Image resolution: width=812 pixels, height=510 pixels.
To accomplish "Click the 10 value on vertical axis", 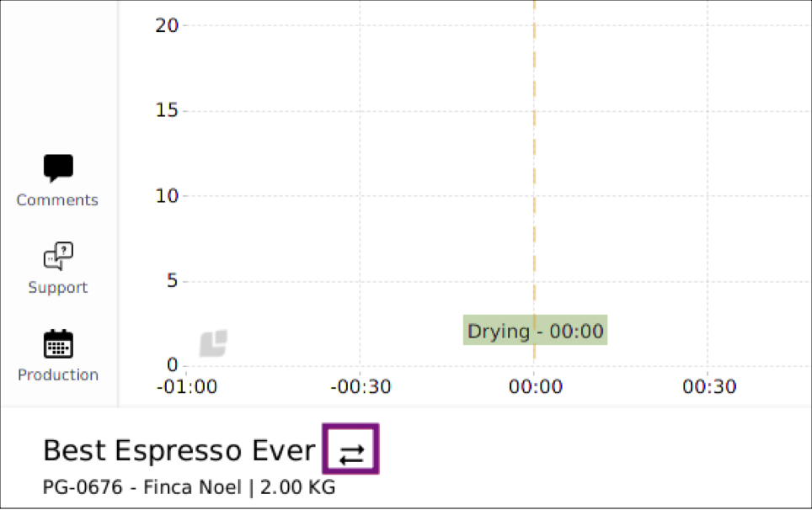I will point(167,196).
